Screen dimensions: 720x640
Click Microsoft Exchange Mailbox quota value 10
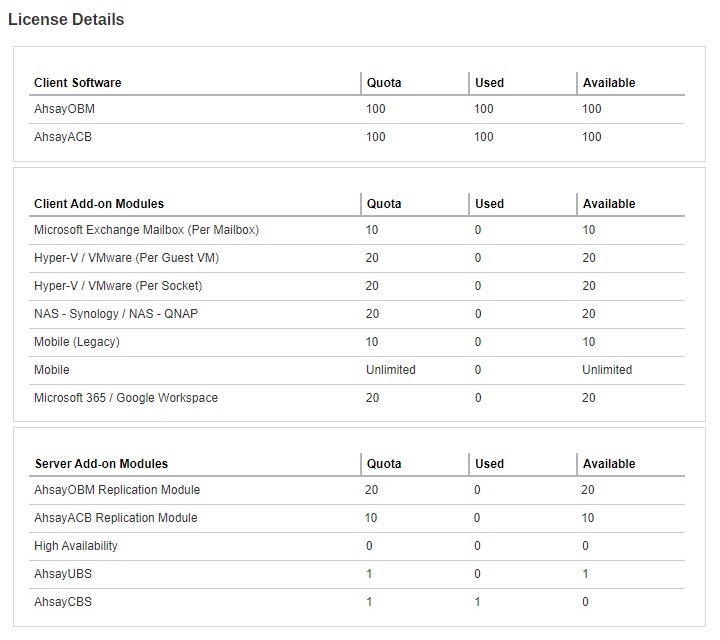click(x=372, y=230)
